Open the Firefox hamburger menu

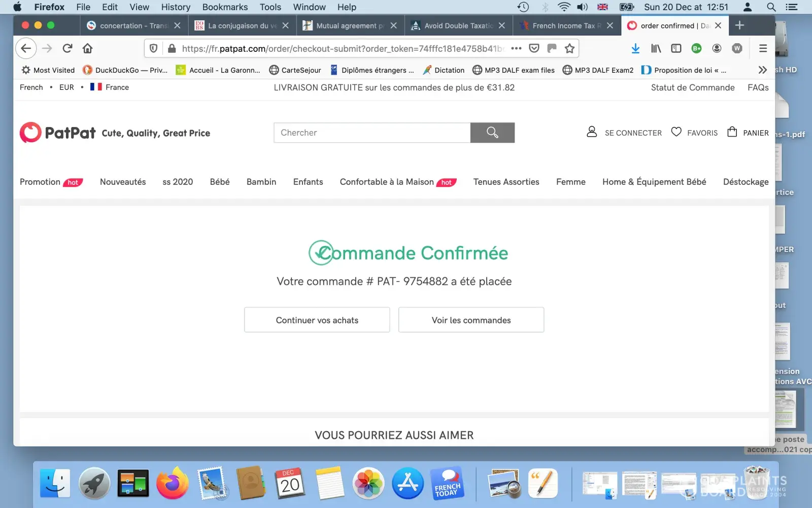coord(763,48)
